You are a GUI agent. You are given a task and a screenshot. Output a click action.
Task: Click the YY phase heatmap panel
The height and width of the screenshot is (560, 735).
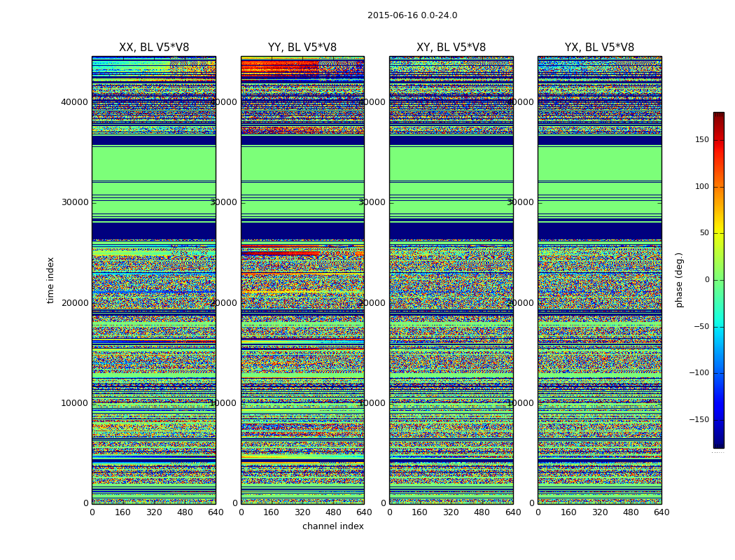[302, 280]
